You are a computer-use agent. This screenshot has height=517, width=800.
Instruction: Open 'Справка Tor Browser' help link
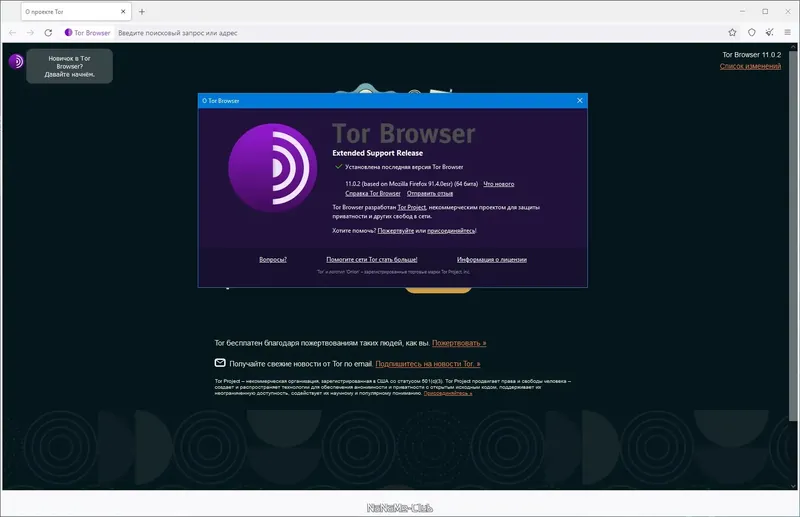pos(372,193)
